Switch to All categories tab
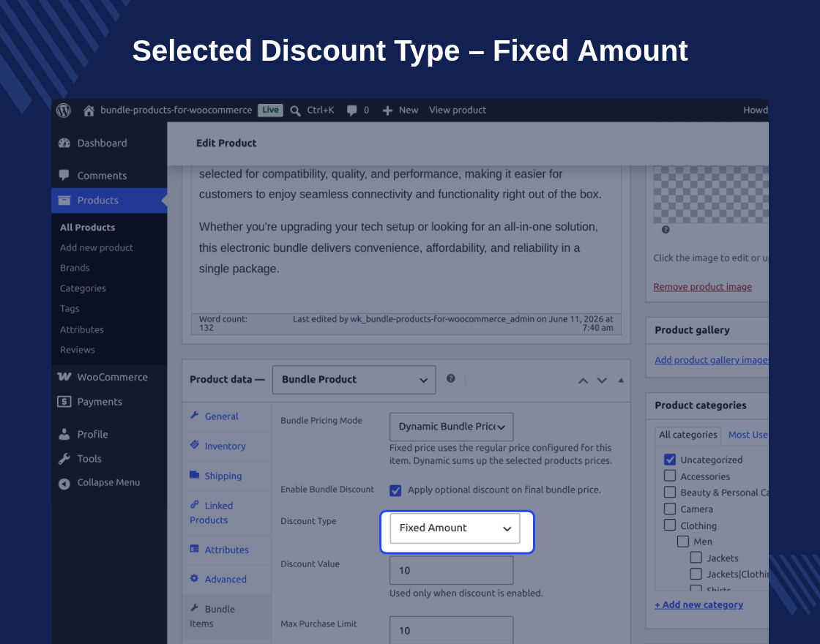Screen dimensions: 820x644 click(x=687, y=435)
